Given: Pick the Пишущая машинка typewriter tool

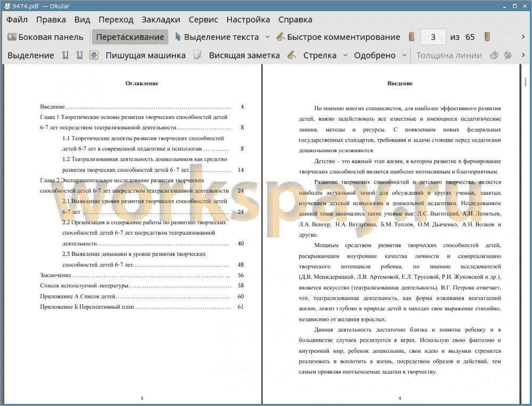Looking at the screenshot, I should coord(146,55).
